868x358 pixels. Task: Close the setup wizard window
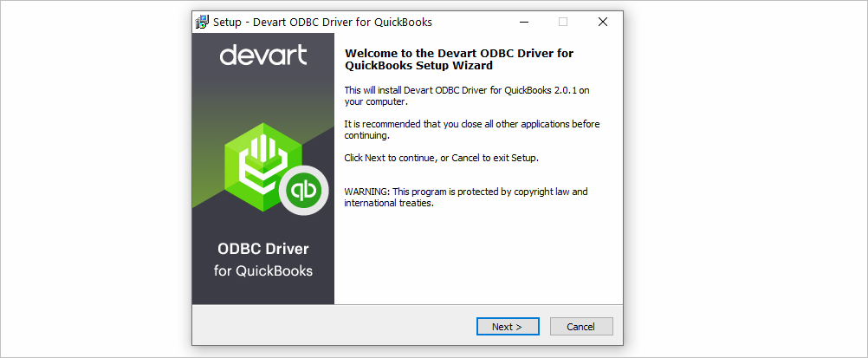pos(603,23)
